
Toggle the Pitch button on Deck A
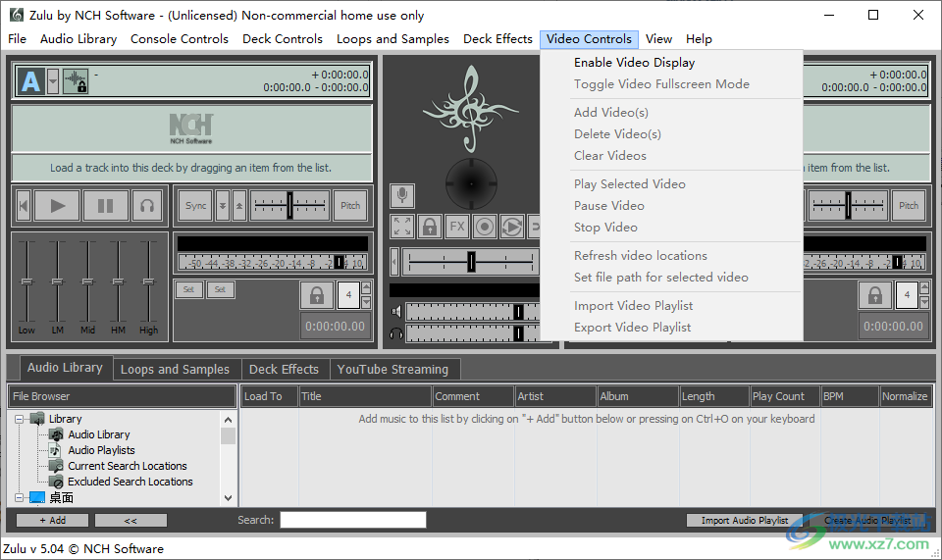tap(350, 206)
